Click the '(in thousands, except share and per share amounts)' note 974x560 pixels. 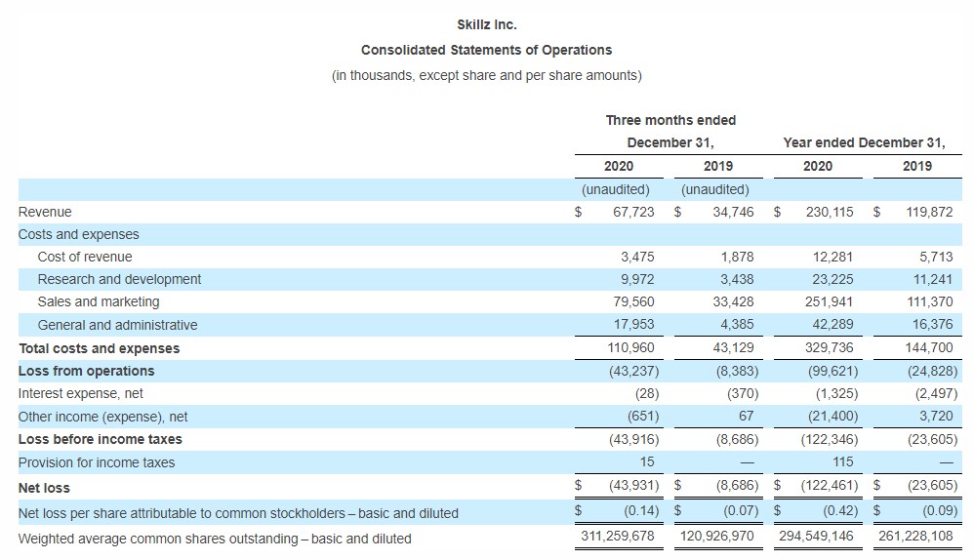[486, 76]
